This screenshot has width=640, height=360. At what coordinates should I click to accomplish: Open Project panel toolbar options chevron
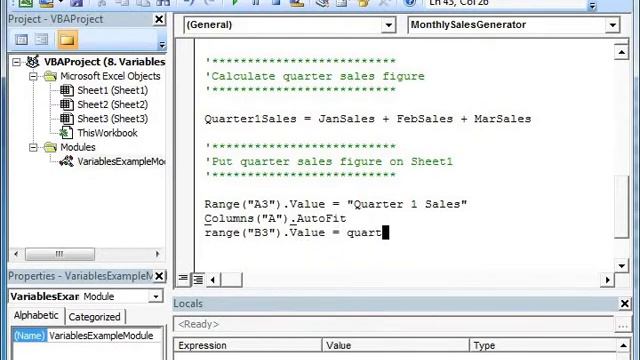pos(162,44)
